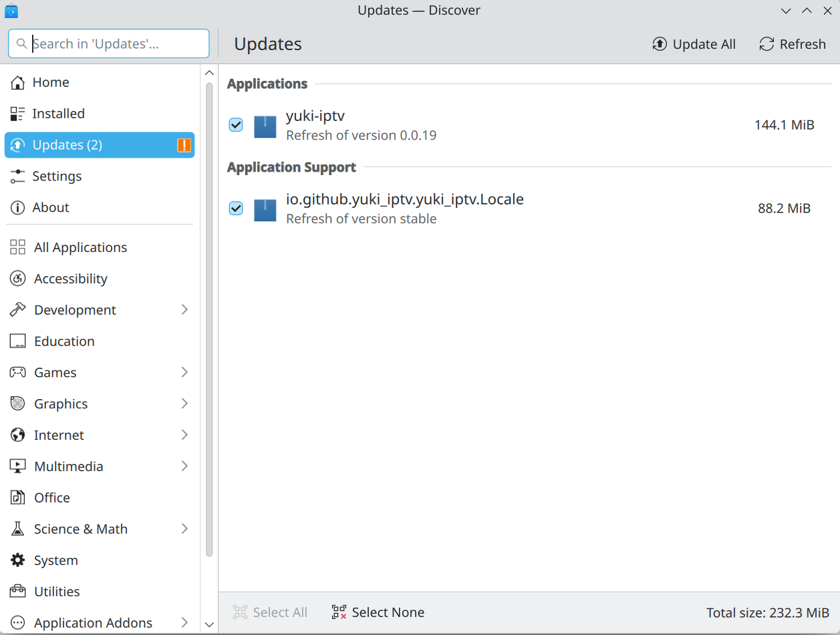Expand the Multimedia category chevron

coord(184,467)
